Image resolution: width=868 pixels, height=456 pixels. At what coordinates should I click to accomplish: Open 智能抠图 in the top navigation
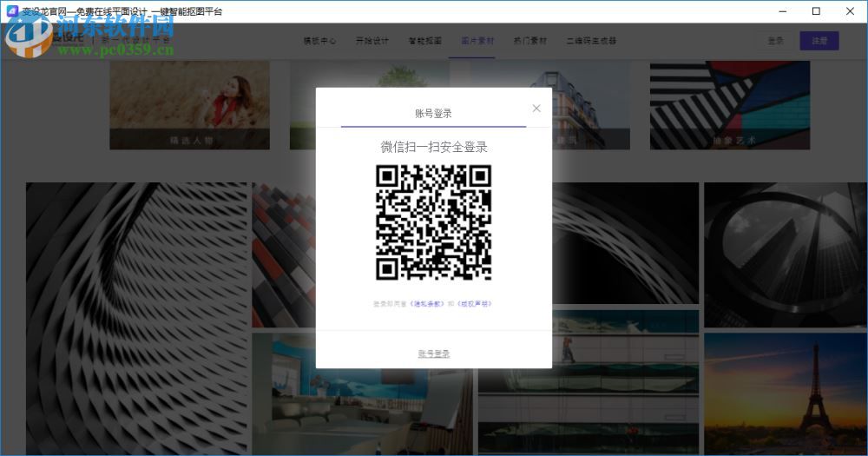coord(424,41)
